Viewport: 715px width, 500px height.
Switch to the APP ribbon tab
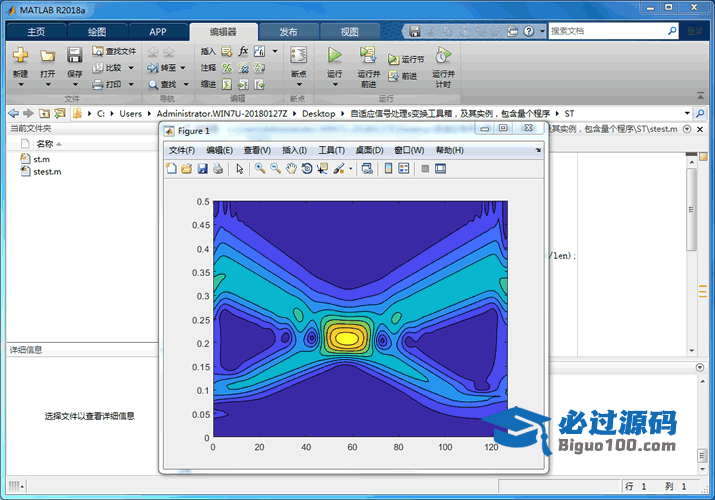[158, 32]
